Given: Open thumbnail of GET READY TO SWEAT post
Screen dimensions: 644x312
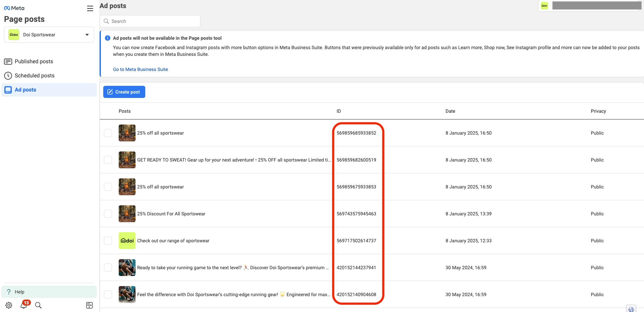Looking at the screenshot, I should [127, 160].
